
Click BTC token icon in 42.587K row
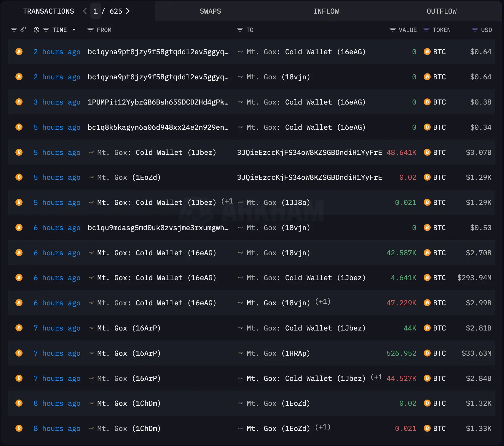coord(427,253)
